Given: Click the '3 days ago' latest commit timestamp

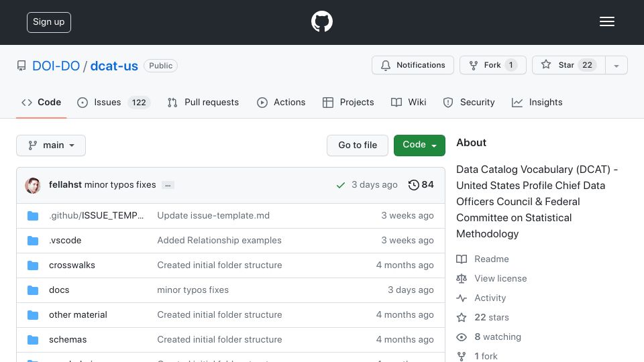Looking at the screenshot, I should (x=374, y=185).
